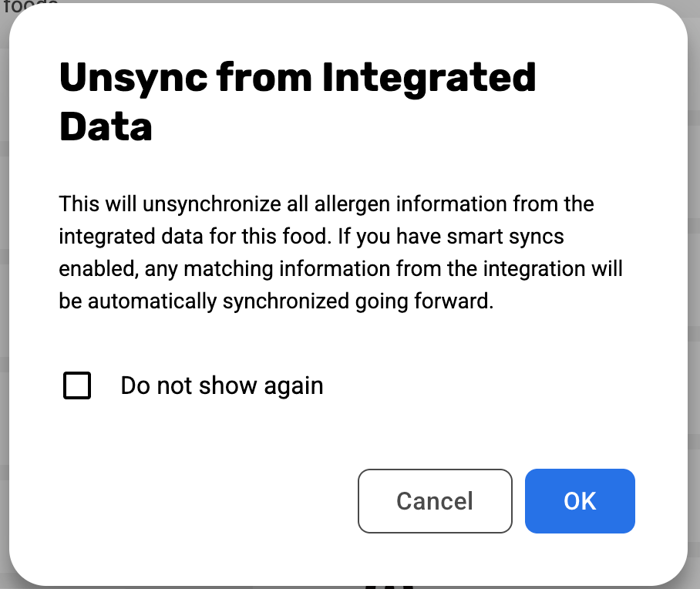Screen dimensions: 700x589
Task: Enable suppressing this unsync warning dialog
Action: click(77, 385)
